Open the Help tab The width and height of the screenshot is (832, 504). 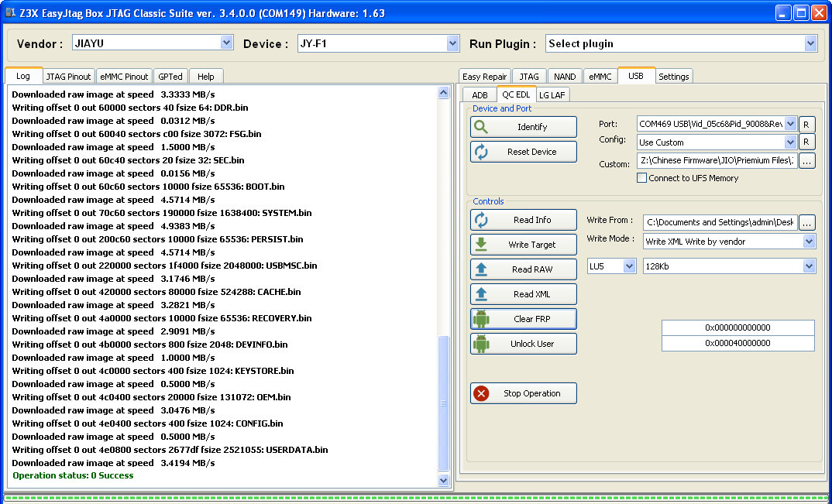pyautogui.click(x=206, y=77)
